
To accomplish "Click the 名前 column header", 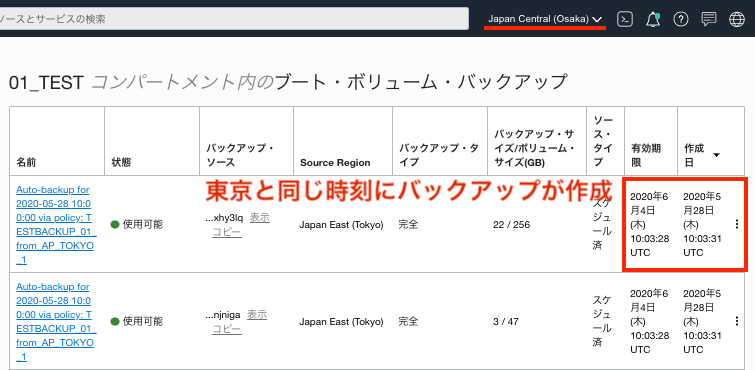I will [26, 162].
